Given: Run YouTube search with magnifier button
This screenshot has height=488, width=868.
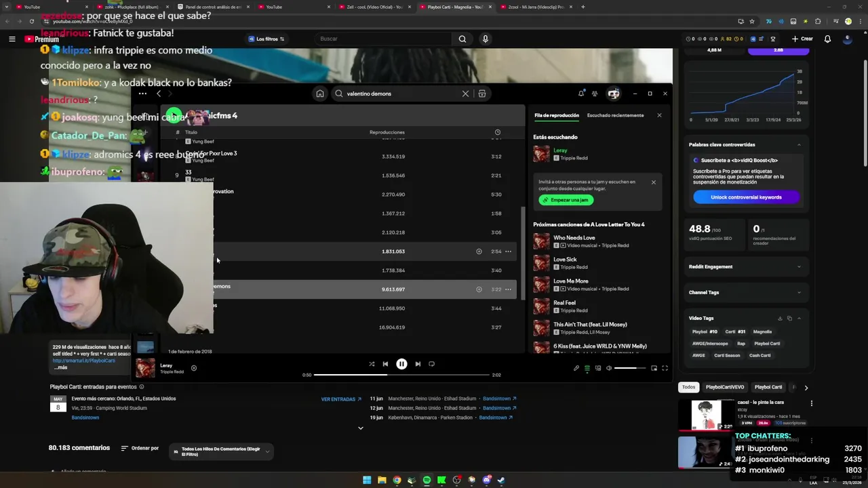Looking at the screenshot, I should (462, 39).
